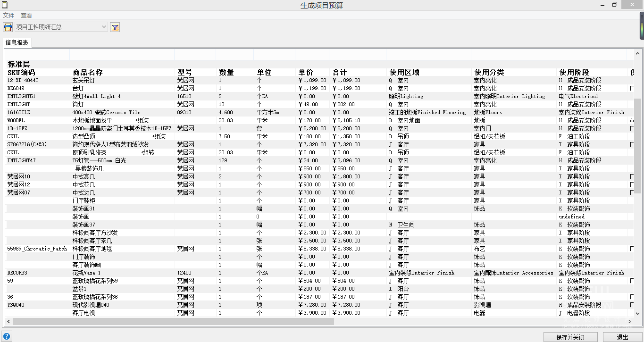
Task: Click the 使用区域 column header
Action: coord(404,72)
